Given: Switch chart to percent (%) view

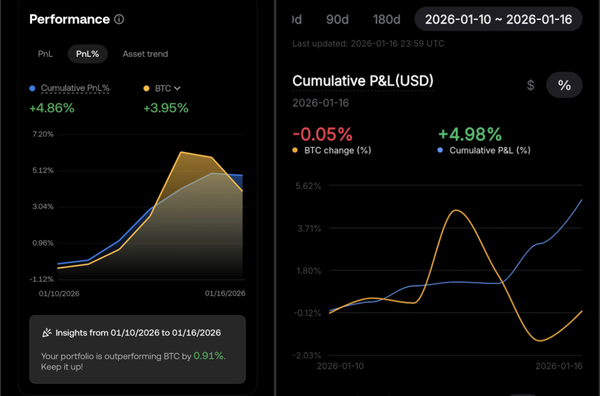Looking at the screenshot, I should [564, 85].
